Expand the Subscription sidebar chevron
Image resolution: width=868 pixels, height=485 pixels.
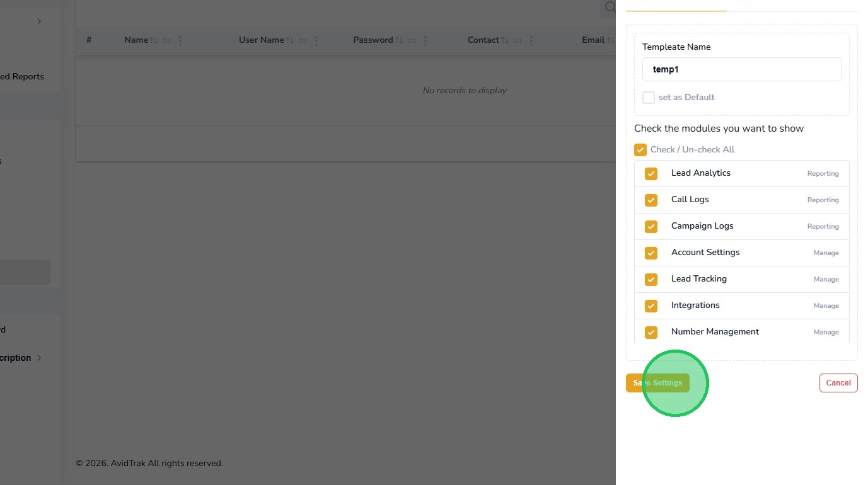(39, 358)
